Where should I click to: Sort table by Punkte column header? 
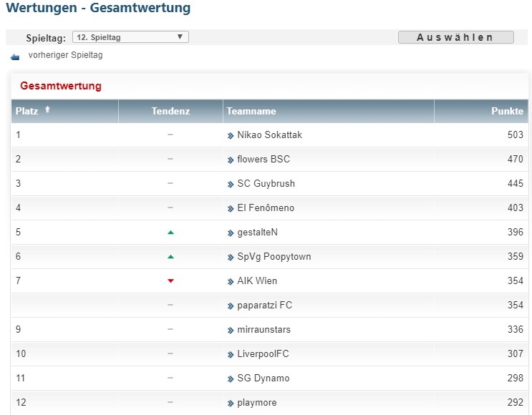click(507, 112)
